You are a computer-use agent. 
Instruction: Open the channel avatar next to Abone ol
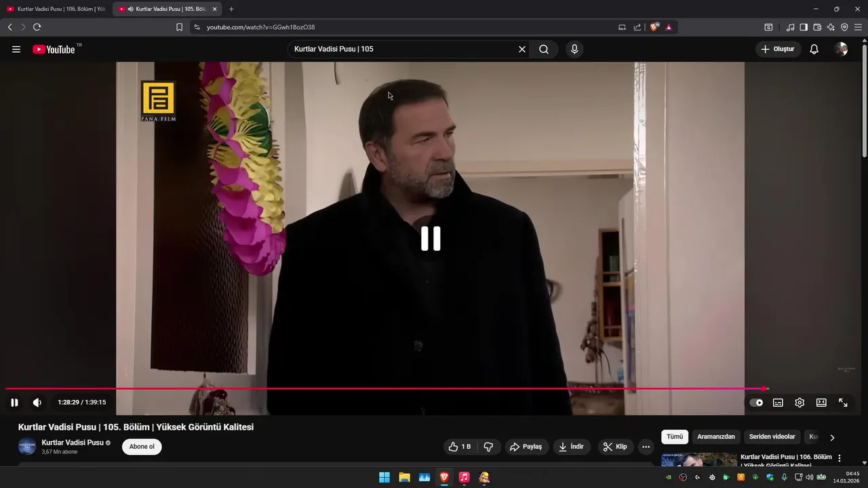point(27,447)
